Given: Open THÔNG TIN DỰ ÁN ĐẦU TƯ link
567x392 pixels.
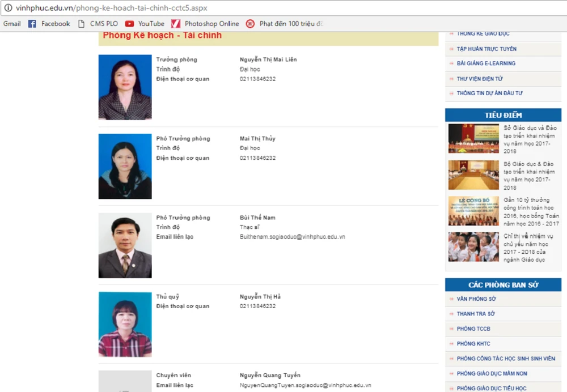Looking at the screenshot, I should (x=489, y=93).
